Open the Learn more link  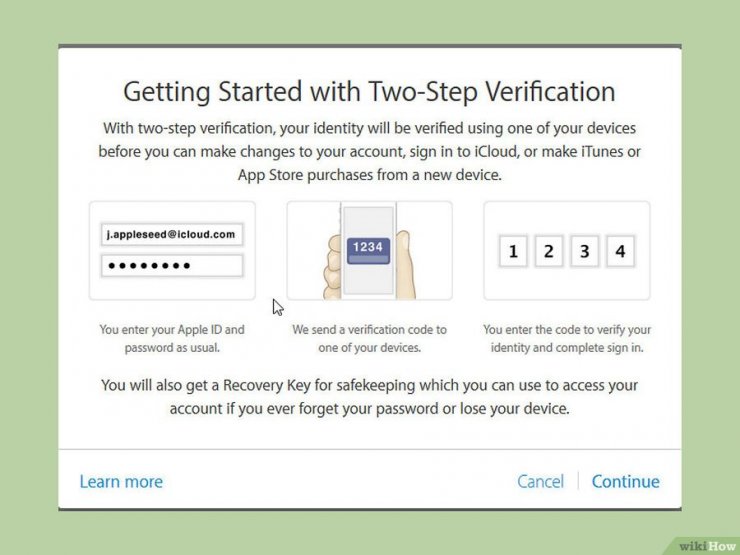point(121,481)
